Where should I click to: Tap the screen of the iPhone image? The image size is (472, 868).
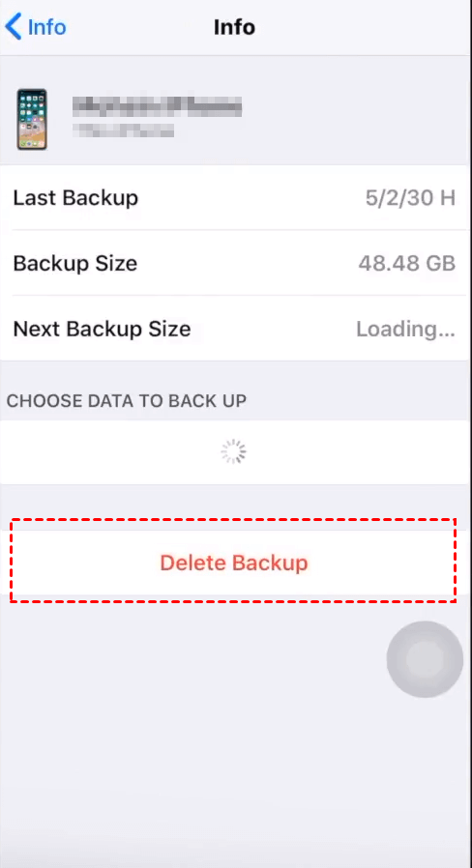(32, 119)
